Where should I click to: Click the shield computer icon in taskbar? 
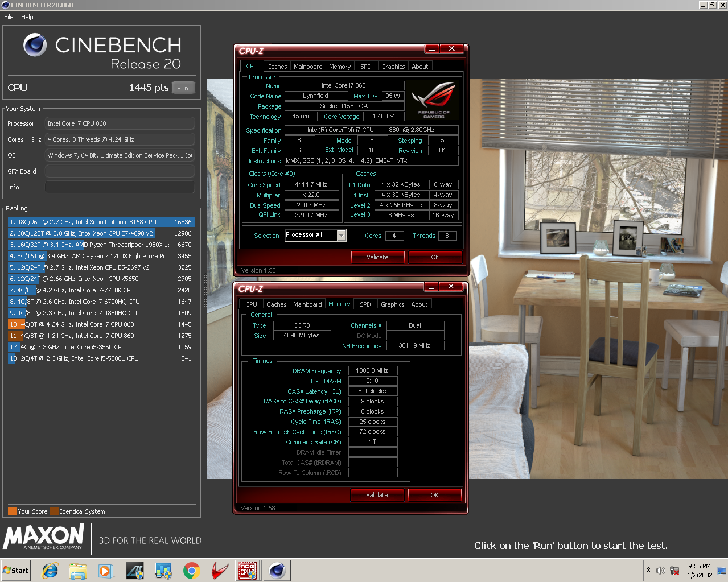[163, 571]
